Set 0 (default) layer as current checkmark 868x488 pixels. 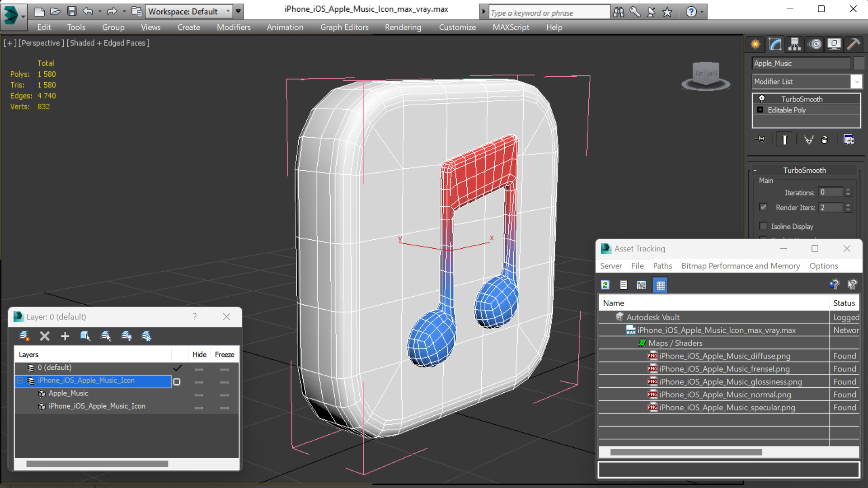[x=177, y=368]
